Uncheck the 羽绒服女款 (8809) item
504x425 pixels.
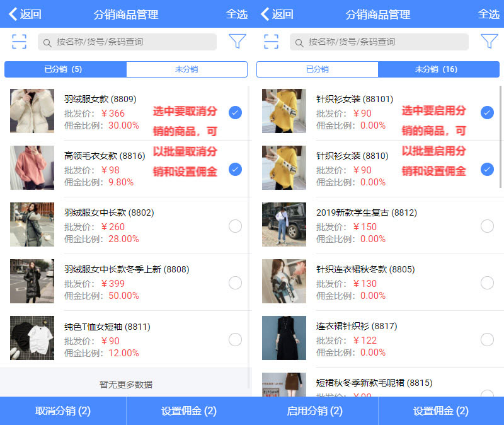pos(235,113)
